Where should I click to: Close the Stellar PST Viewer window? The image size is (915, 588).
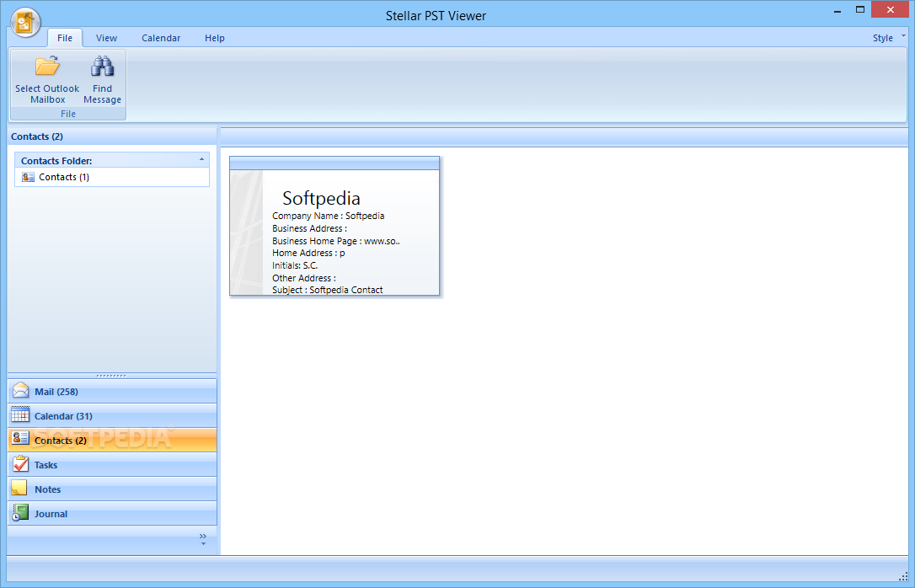[890, 9]
